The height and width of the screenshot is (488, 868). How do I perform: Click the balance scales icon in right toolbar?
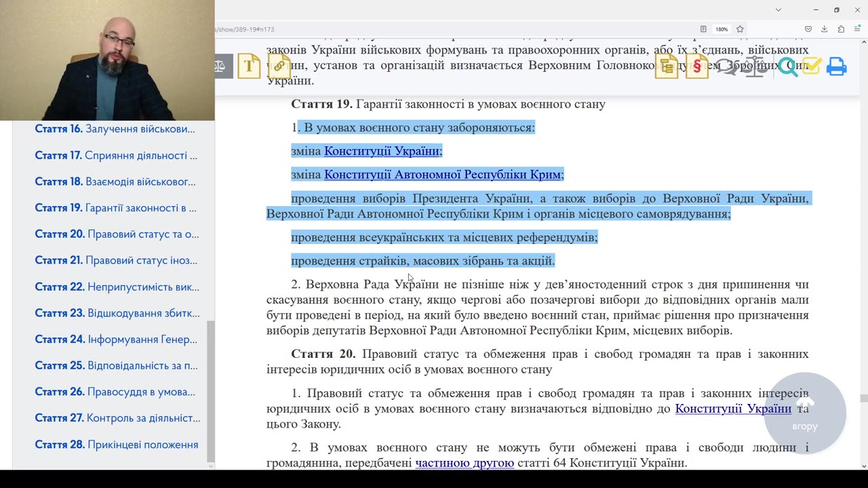[x=755, y=66]
